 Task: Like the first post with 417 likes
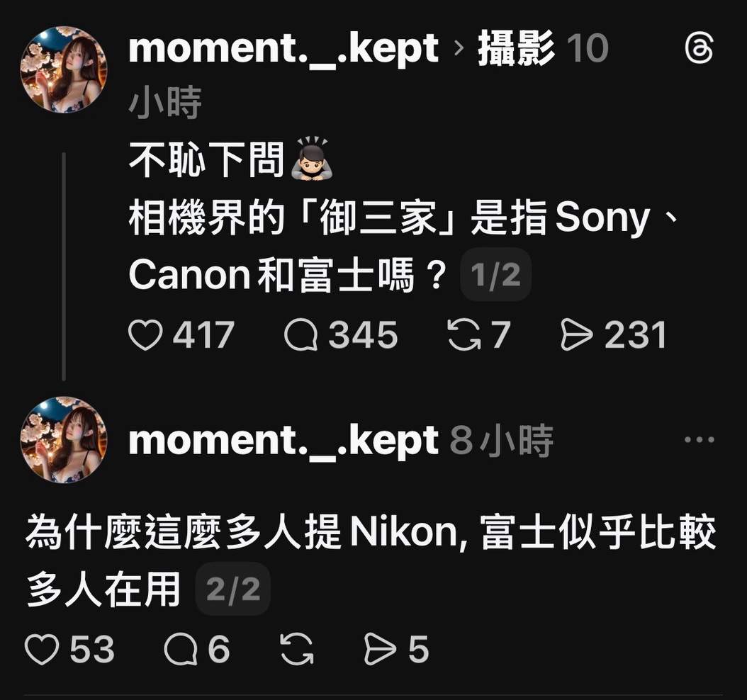point(145,335)
